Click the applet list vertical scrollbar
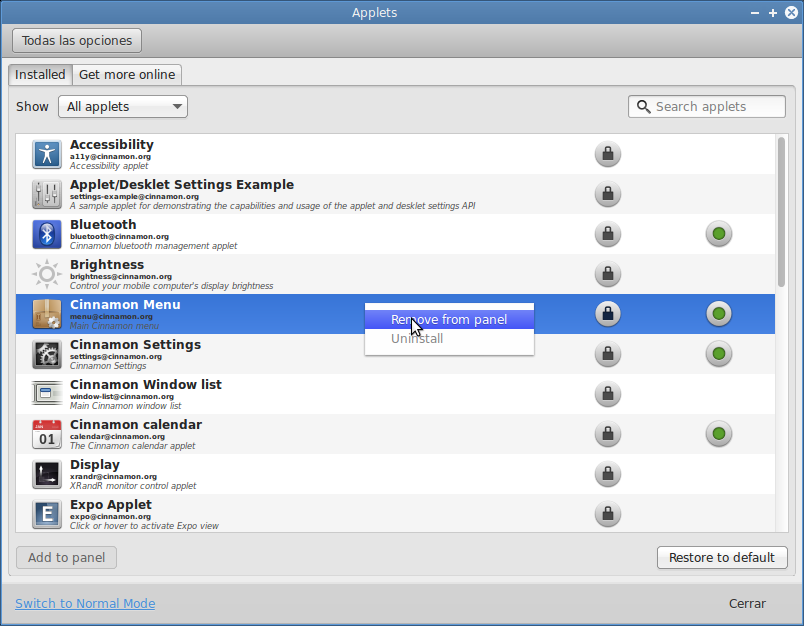Viewport: 804px width, 626px height. [x=781, y=212]
